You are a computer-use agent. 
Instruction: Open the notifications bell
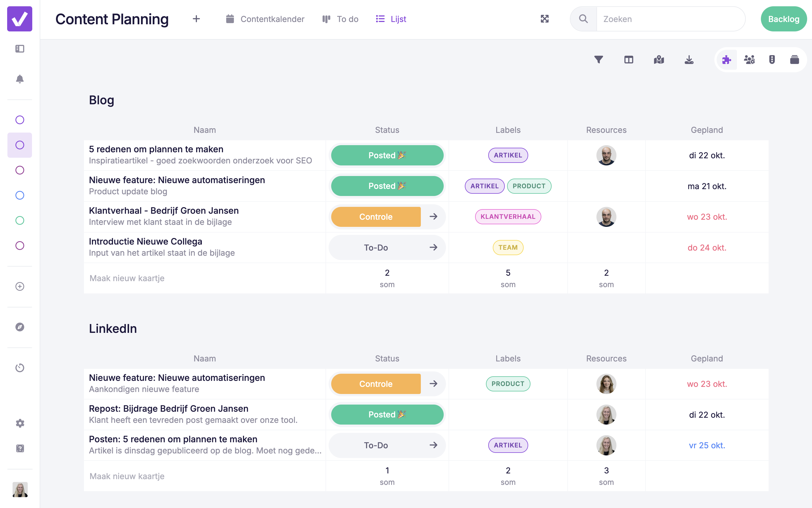coord(20,79)
